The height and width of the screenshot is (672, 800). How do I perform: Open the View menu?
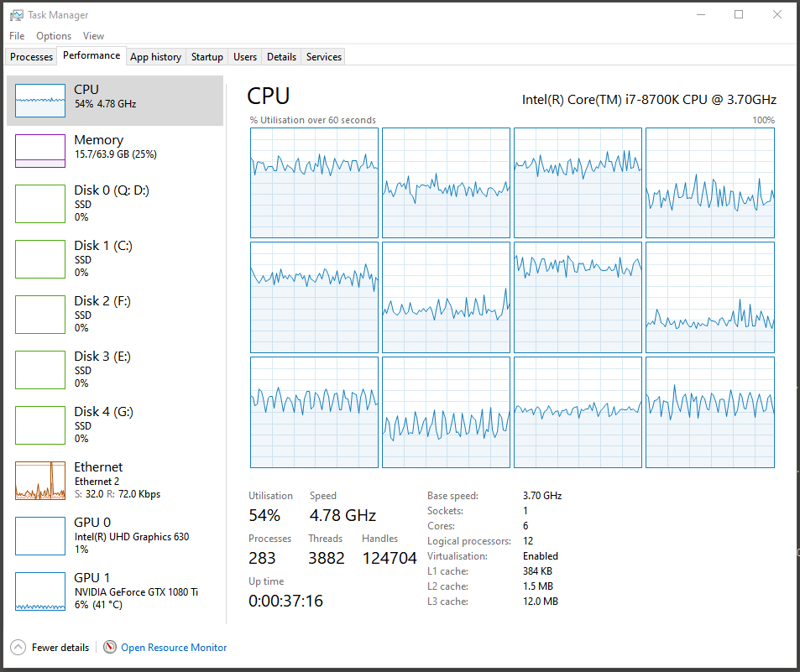(x=93, y=36)
